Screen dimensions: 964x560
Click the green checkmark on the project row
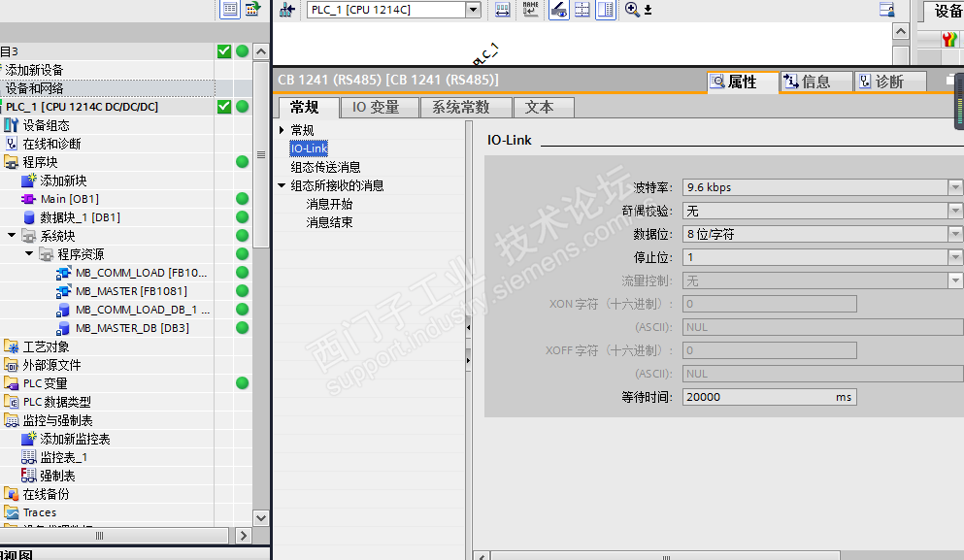tap(224, 51)
